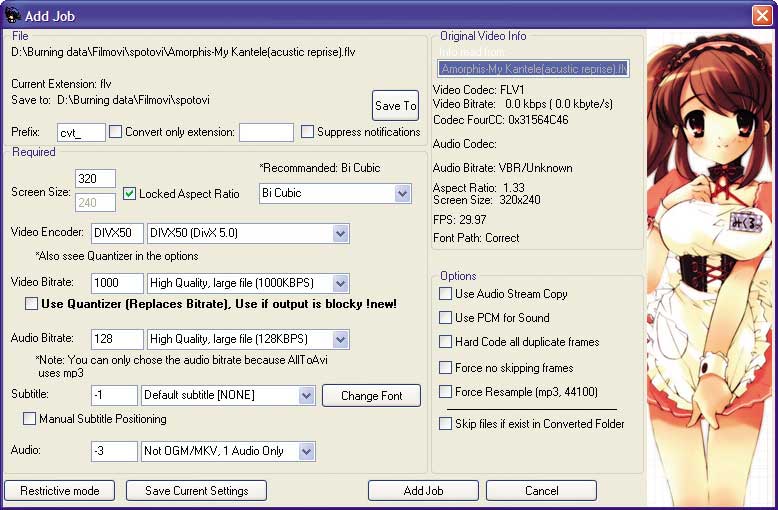Image resolution: width=778 pixels, height=510 pixels.
Task: Close the Add Job dialog
Action: pyautogui.click(x=762, y=15)
